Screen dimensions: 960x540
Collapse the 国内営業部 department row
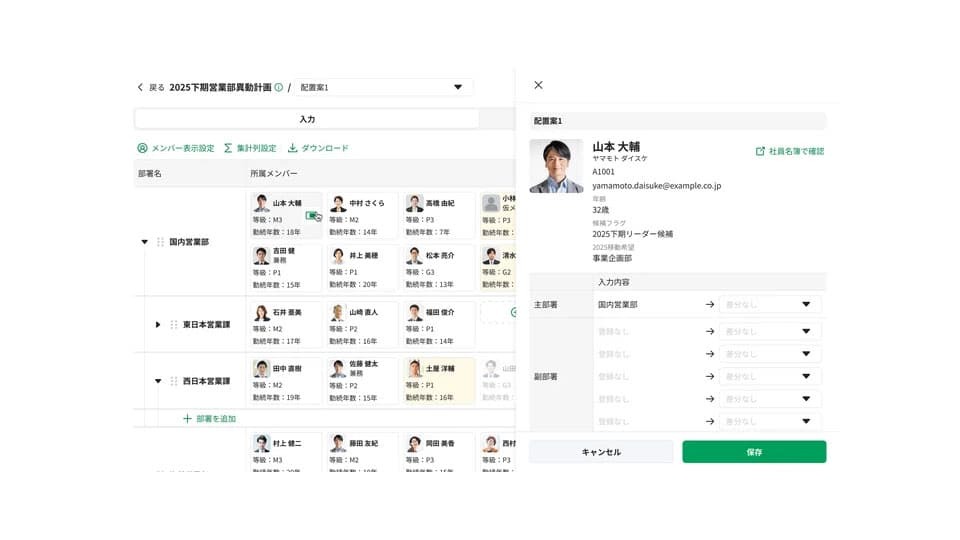pyautogui.click(x=144, y=242)
